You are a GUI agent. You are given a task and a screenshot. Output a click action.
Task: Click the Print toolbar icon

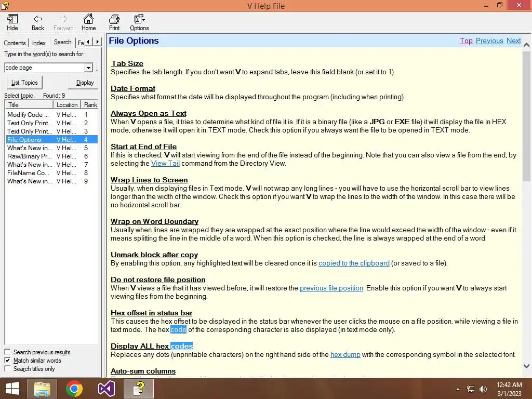tap(114, 23)
